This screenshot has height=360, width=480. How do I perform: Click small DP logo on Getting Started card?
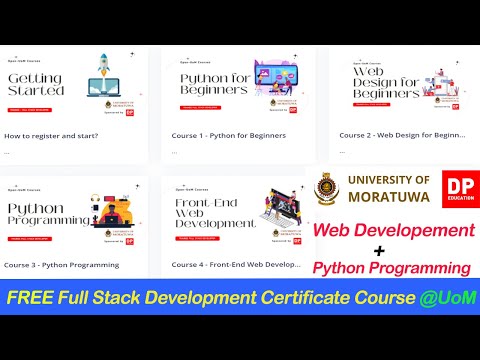click(x=130, y=113)
